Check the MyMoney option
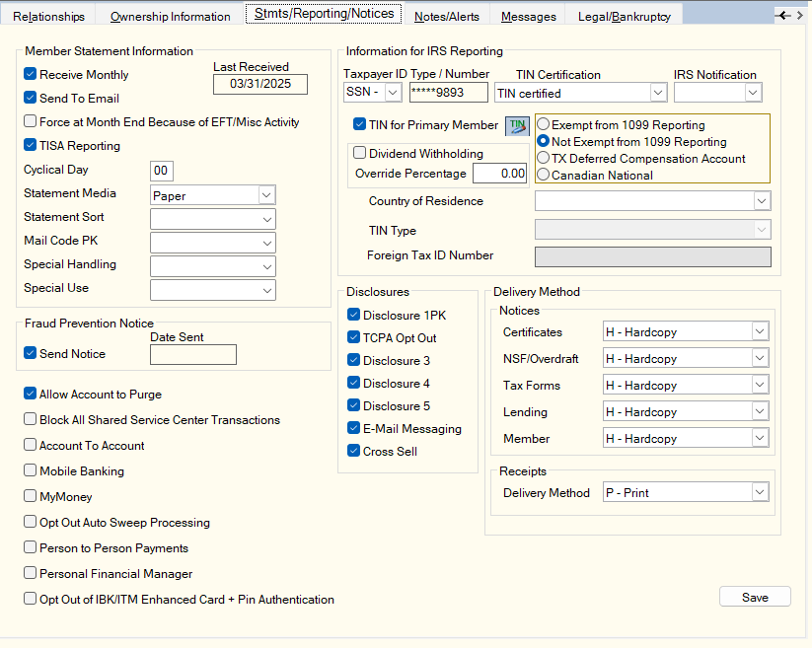Screen dimensions: 812x648 (x=30, y=496)
